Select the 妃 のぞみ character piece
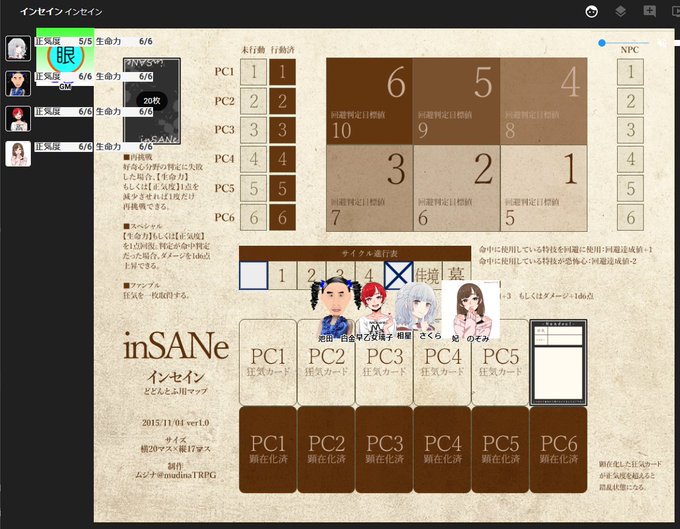 pyautogui.click(x=471, y=311)
